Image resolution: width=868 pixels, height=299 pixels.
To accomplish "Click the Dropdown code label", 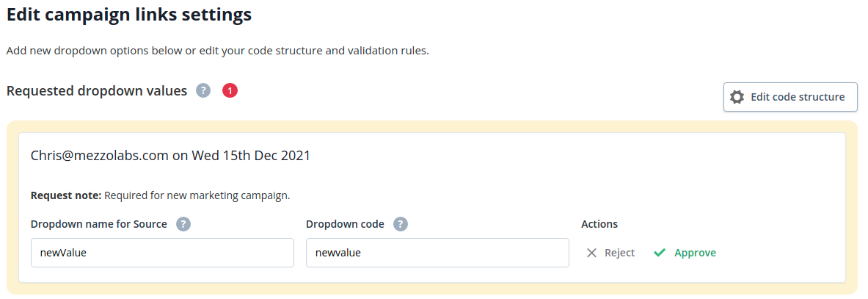I will click(x=345, y=224).
